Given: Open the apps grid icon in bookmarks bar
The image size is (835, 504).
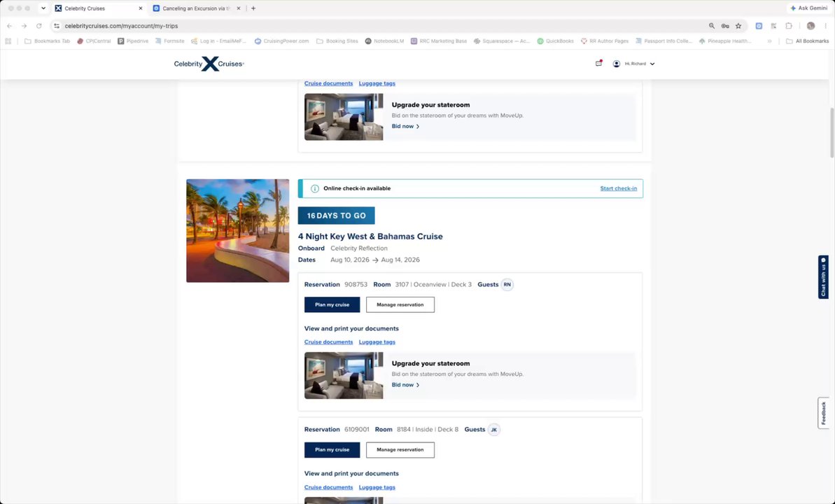Looking at the screenshot, I should tap(8, 41).
